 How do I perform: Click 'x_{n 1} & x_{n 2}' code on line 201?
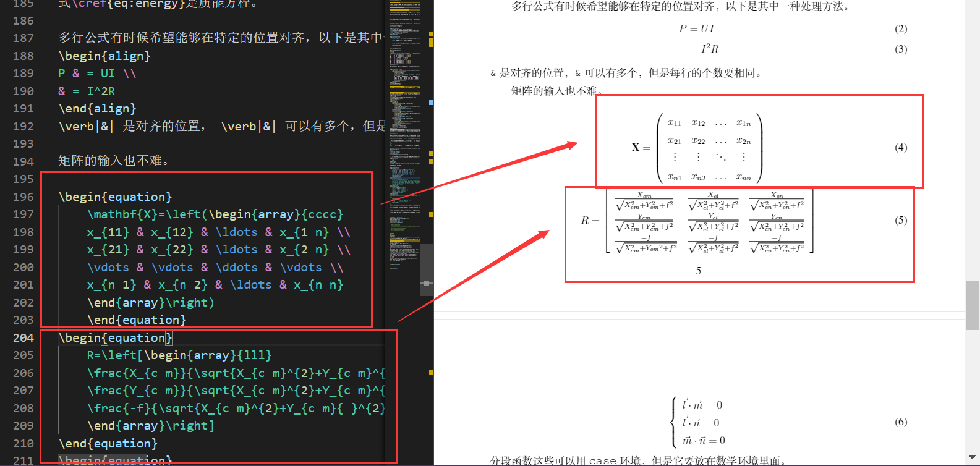(x=147, y=284)
